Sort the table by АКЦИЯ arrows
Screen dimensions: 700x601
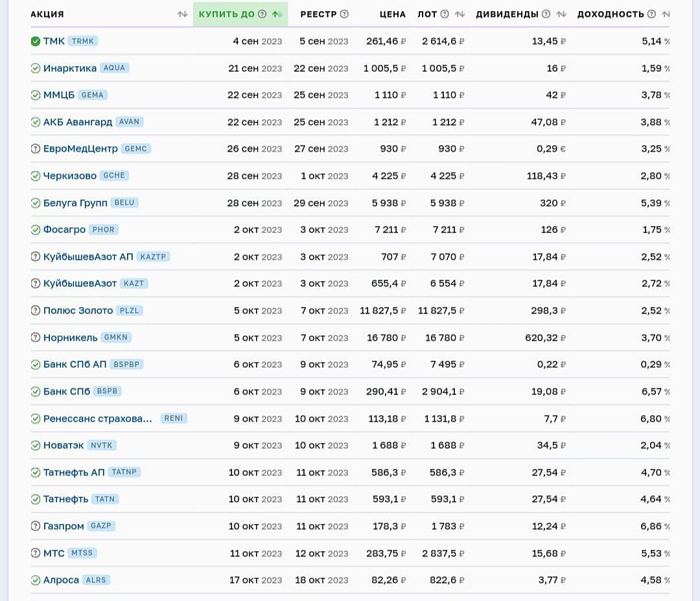(182, 14)
